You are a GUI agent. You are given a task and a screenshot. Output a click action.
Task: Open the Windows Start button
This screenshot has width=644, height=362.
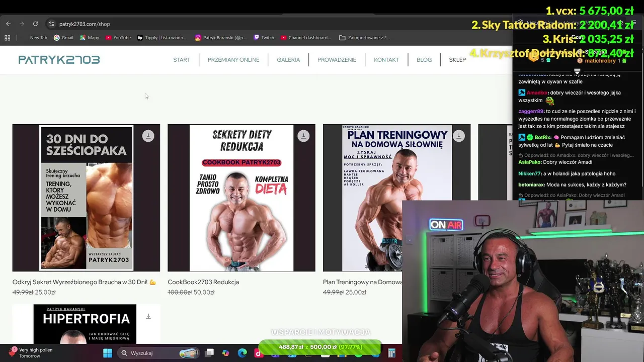point(108,353)
